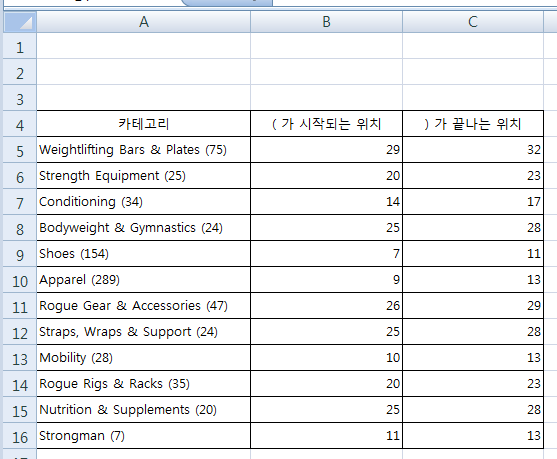This screenshot has width=557, height=459.
Task: Select column C header
Action: coord(473,22)
